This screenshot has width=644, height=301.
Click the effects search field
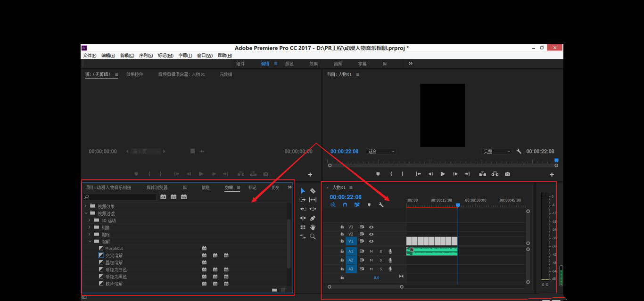click(120, 197)
